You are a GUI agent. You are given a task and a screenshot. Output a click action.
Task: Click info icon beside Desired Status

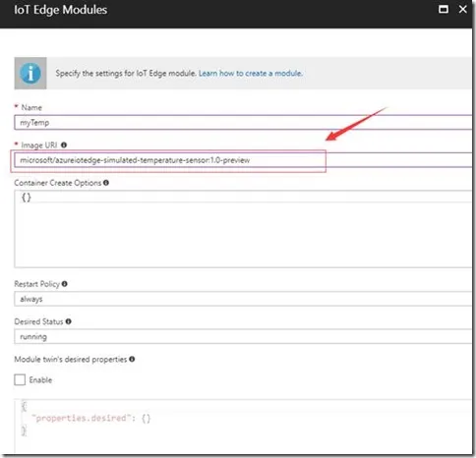pos(68,321)
